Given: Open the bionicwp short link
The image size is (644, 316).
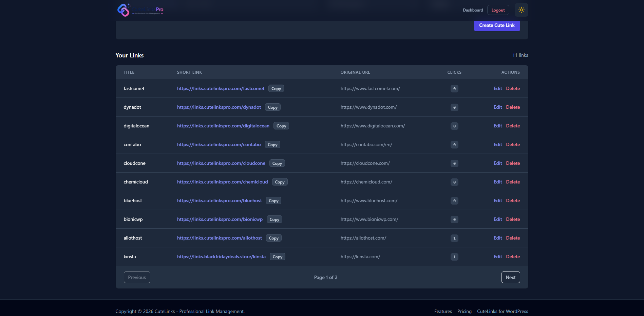Looking at the screenshot, I should 220,219.
